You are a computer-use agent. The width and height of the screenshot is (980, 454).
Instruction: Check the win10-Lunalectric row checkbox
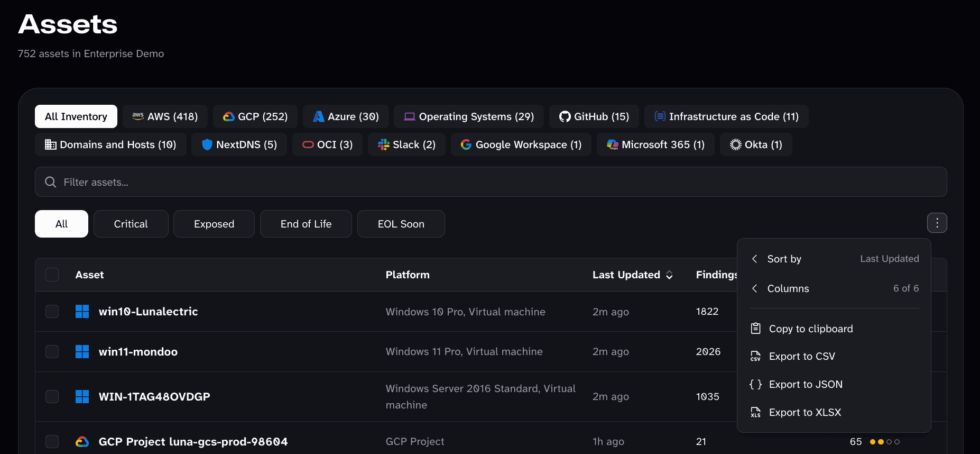point(52,311)
